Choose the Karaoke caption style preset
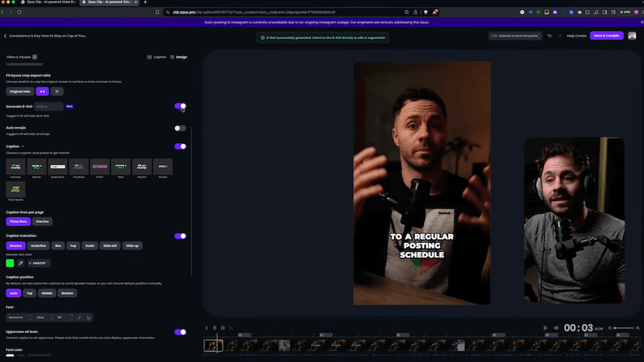Screen dimensions: 644x362 (x=15, y=166)
